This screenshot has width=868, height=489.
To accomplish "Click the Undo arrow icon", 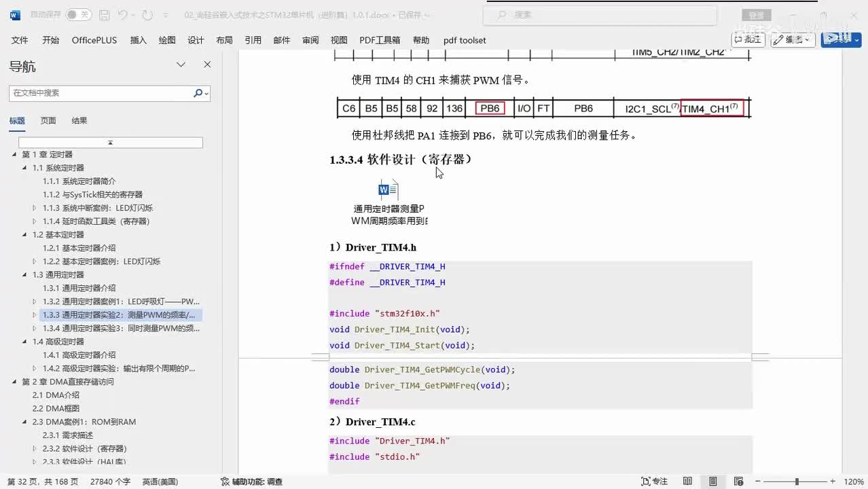I will [122, 14].
